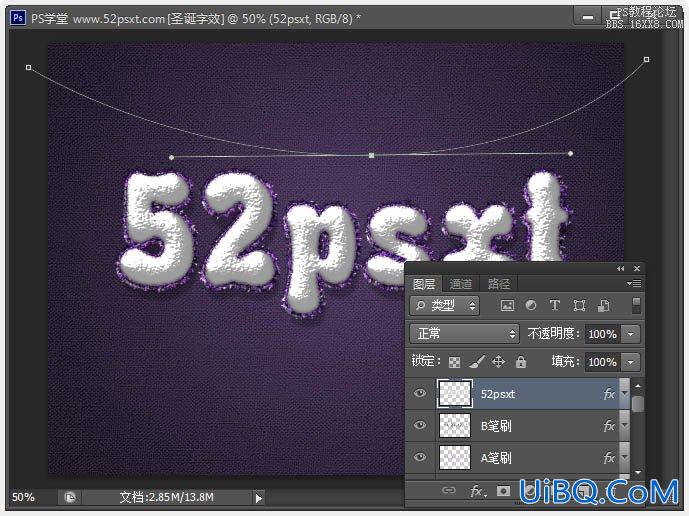
Task: Switch to the 图层 (Layers) tab
Action: (x=424, y=284)
